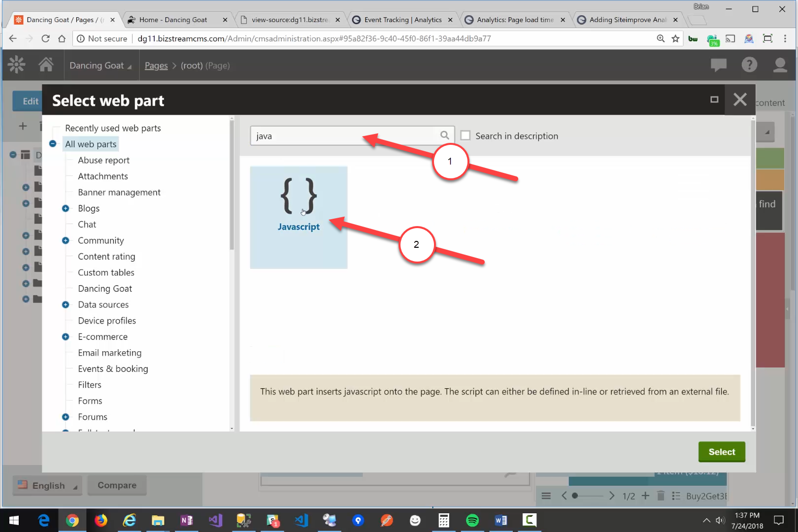The height and width of the screenshot is (532, 798).
Task: Click the magnifier icon in the web part search
Action: (444, 135)
